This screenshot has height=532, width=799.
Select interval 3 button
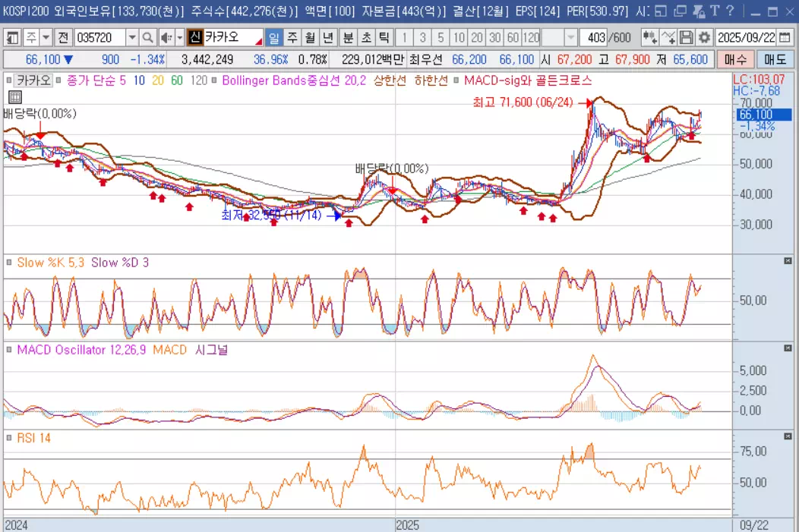coord(422,38)
